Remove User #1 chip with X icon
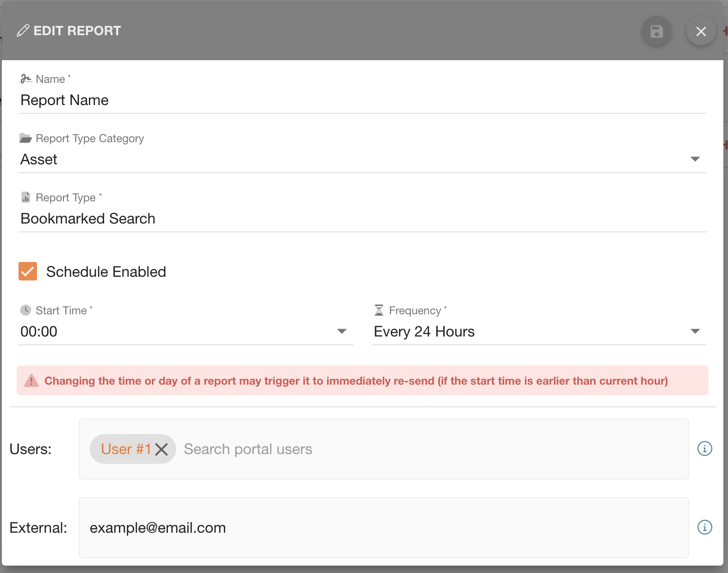 click(x=161, y=449)
